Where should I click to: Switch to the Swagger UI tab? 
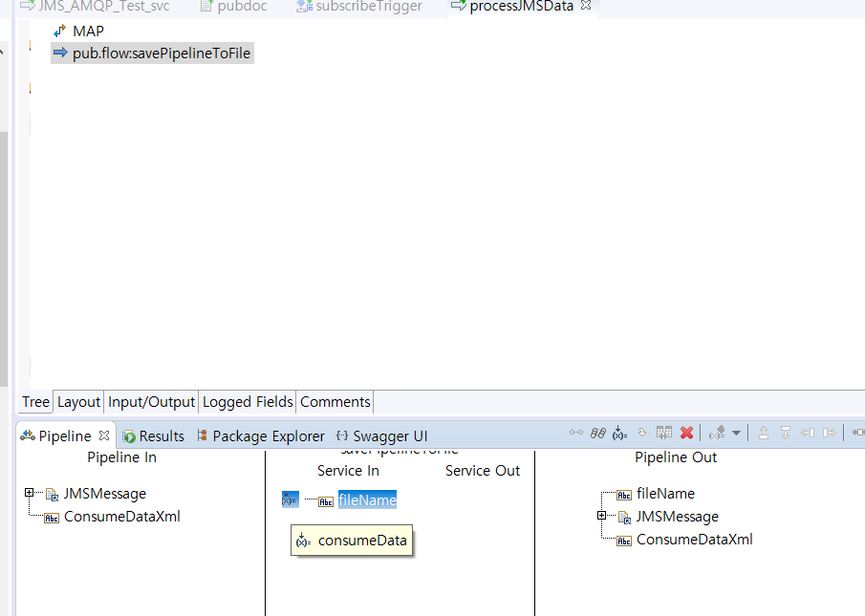(389, 436)
